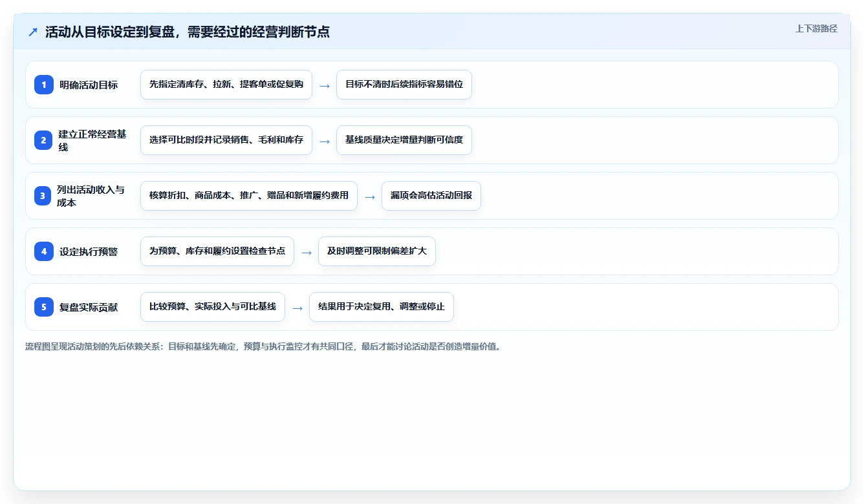864x504 pixels.
Task: Click the arrow in the 复盘实际贡献 row
Action: click(x=297, y=308)
